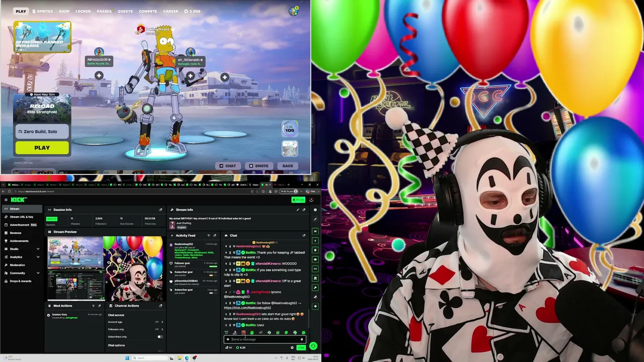The height and width of the screenshot is (362, 644).
Task: Open the Fortnite CHAT button
Action: (227, 166)
